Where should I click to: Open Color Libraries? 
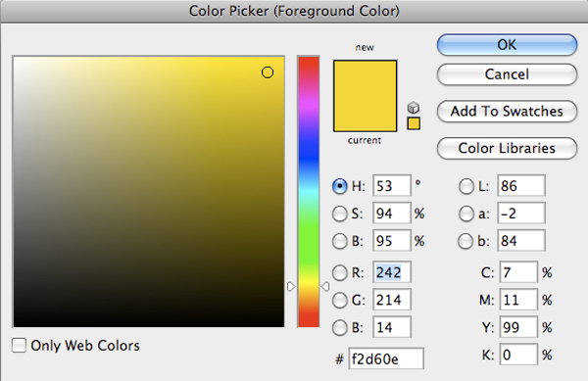(507, 148)
